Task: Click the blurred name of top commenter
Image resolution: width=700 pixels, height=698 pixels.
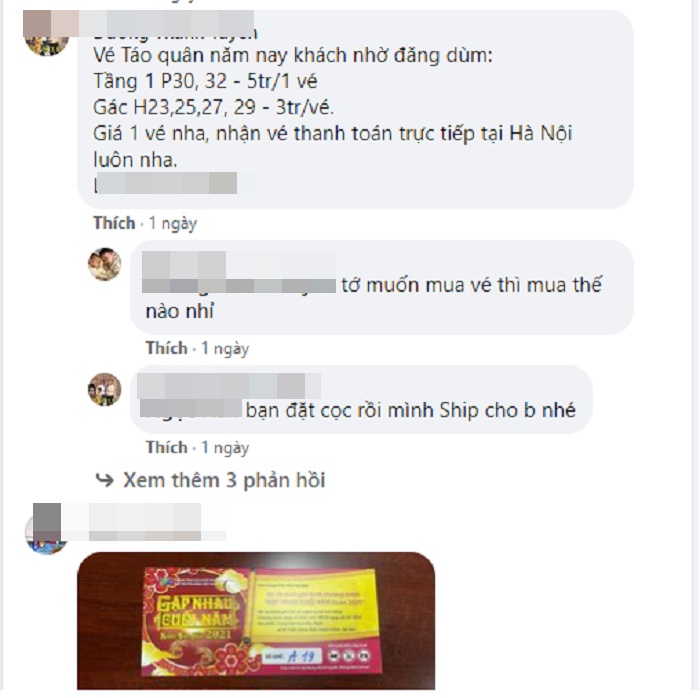Action: tap(152, 23)
